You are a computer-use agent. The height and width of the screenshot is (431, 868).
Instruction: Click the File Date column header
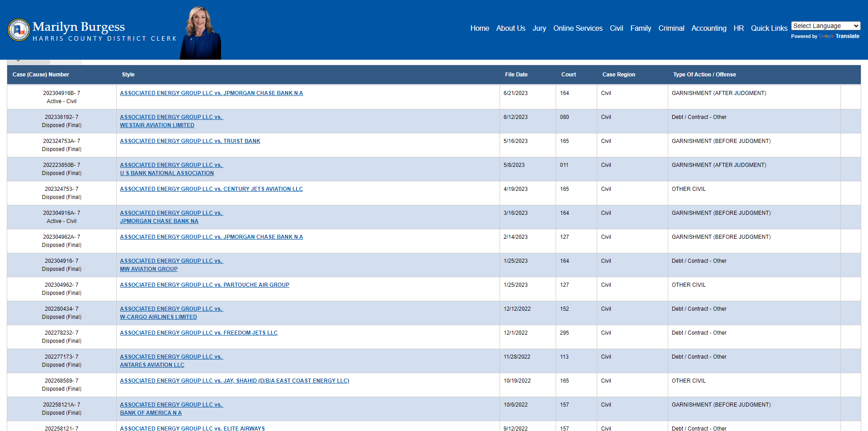coord(516,75)
